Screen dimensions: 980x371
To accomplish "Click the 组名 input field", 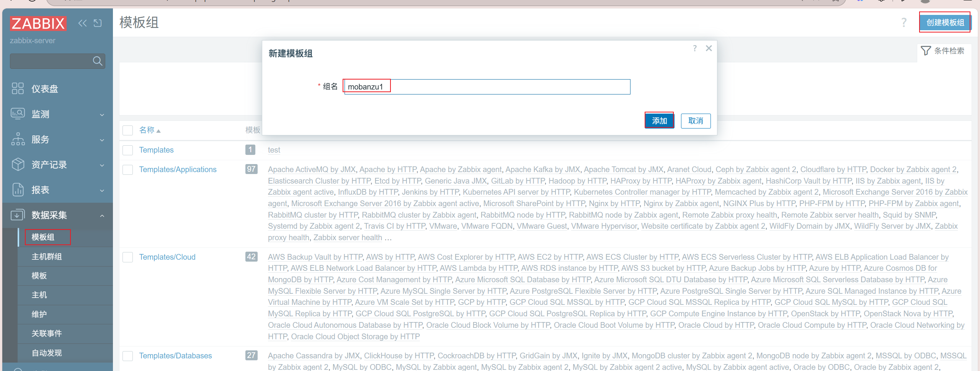I will [x=487, y=87].
